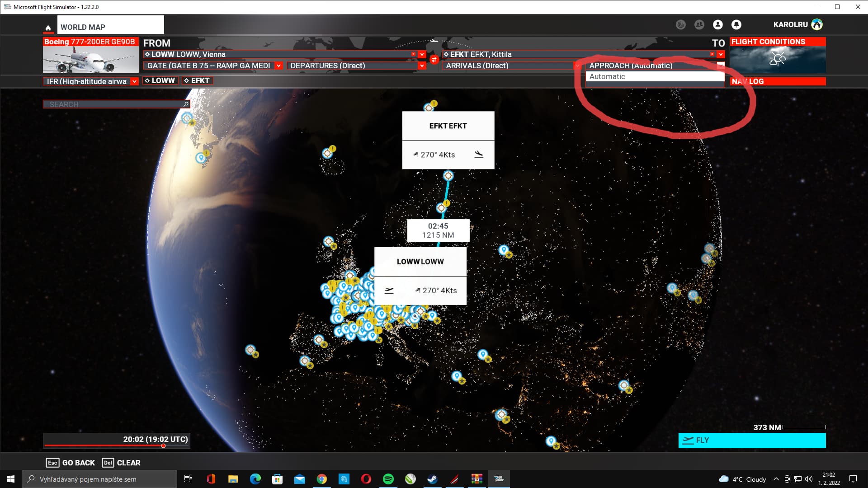Open the activity/achievements icon in top bar
Image resolution: width=868 pixels, height=488 pixels.
coord(681,25)
